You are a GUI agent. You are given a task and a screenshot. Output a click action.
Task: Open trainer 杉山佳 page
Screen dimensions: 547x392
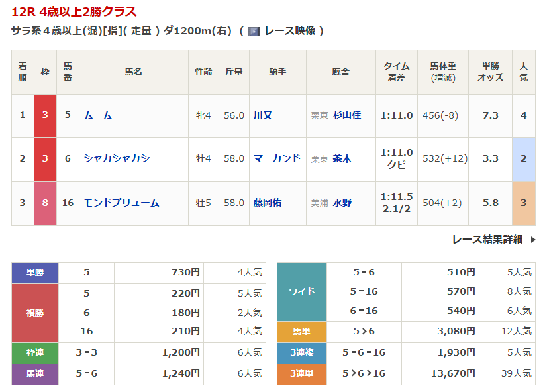(x=347, y=115)
